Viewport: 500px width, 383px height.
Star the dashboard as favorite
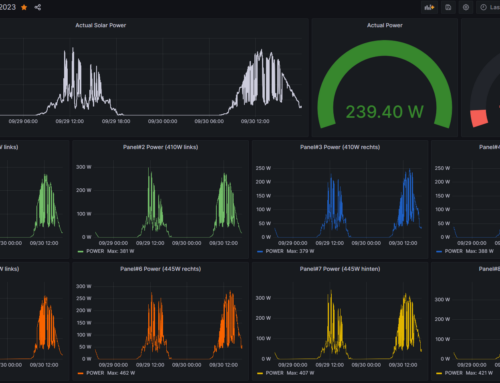point(24,7)
